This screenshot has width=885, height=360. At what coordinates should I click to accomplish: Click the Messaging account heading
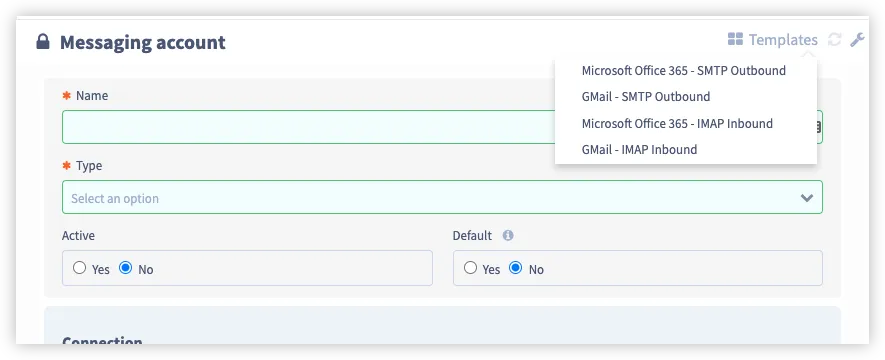point(142,42)
